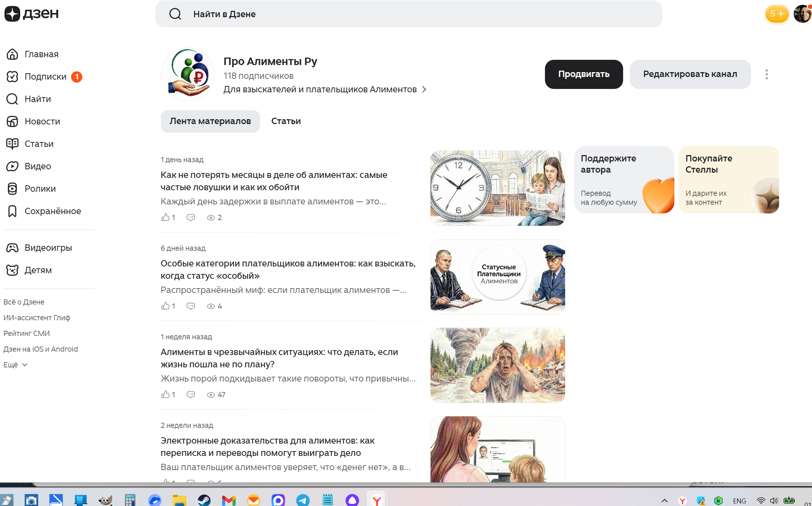
Task: Open the woman at computer article thumbnail
Action: tap(497, 449)
